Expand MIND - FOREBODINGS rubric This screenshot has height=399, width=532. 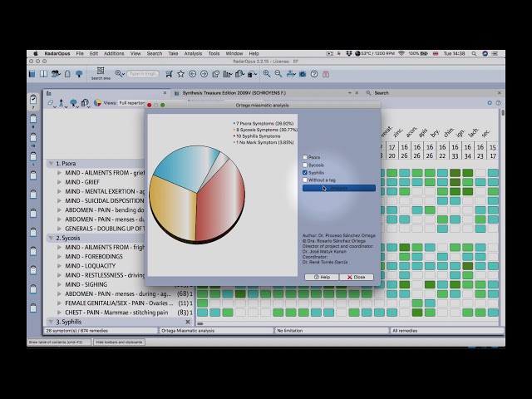coord(59,257)
